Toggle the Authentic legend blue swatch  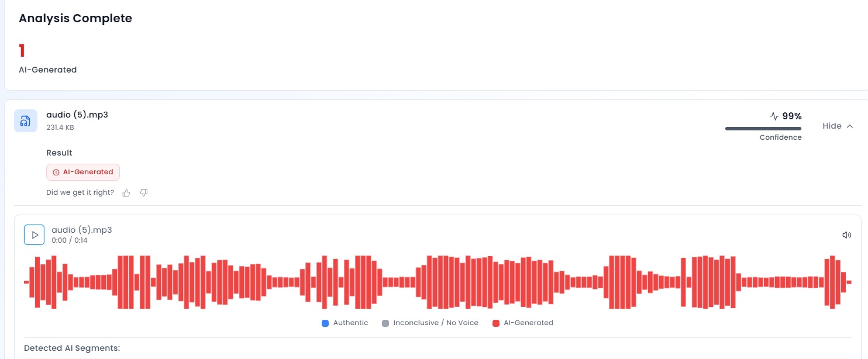[325, 323]
